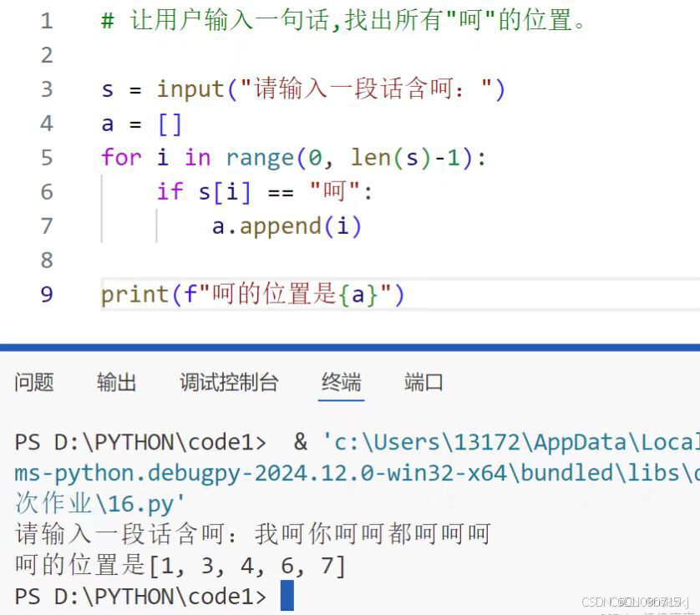Click 'len(s)-1' expression
This screenshot has width=700, height=615.
tap(405, 158)
